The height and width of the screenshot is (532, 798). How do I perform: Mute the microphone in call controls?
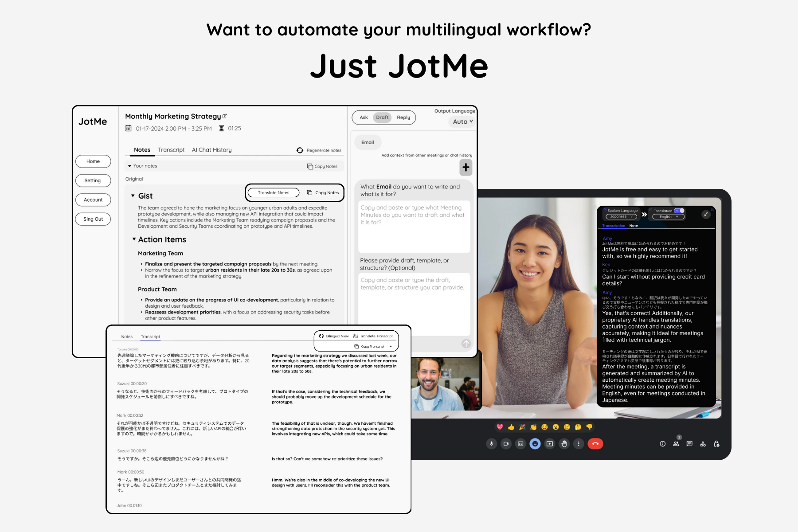(491, 444)
